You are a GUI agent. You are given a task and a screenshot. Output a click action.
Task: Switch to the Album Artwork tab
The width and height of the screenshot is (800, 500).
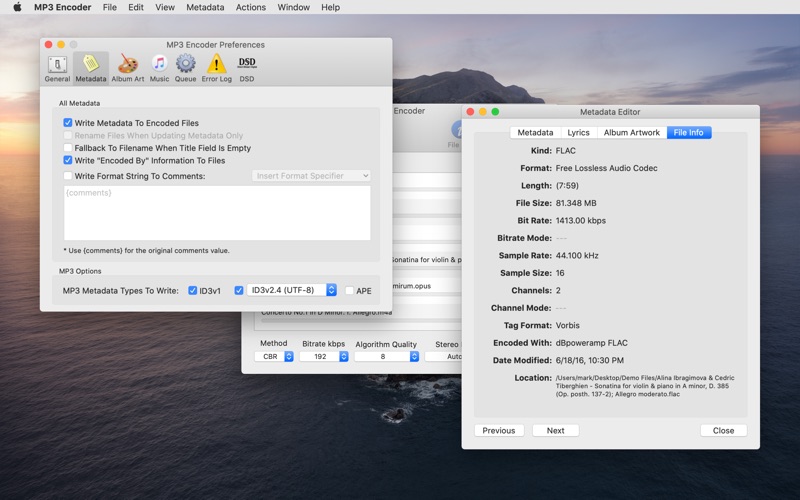[632, 132]
